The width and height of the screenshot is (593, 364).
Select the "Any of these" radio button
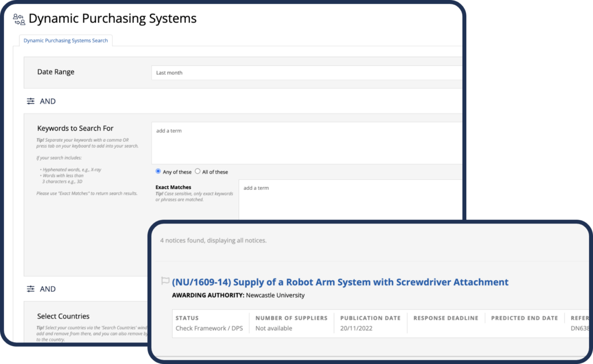159,172
